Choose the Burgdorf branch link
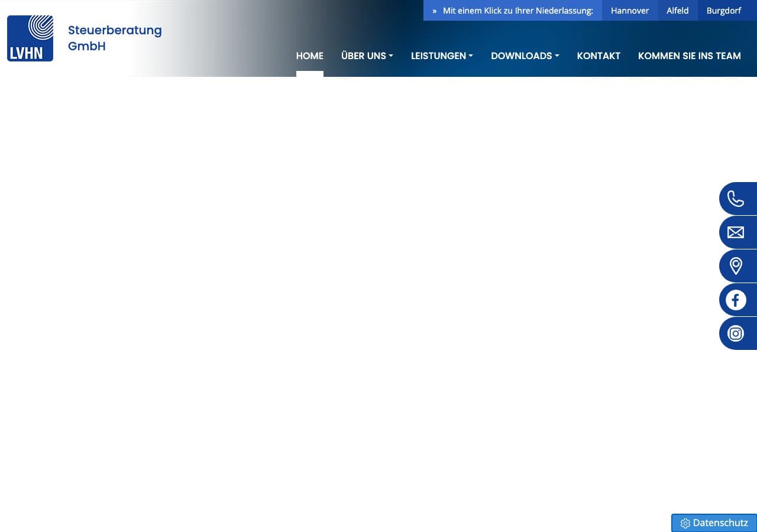This screenshot has width=757, height=532. coord(723,11)
